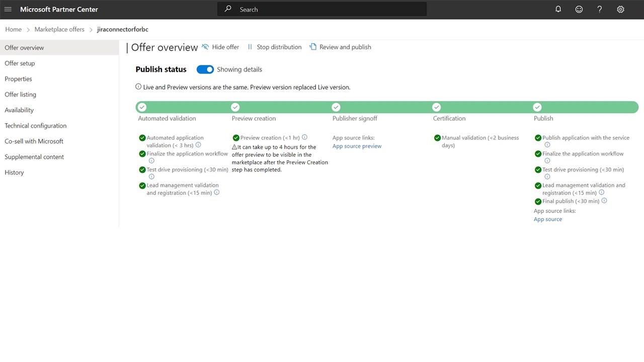Click the info icon before Live and Preview message

coord(138,86)
